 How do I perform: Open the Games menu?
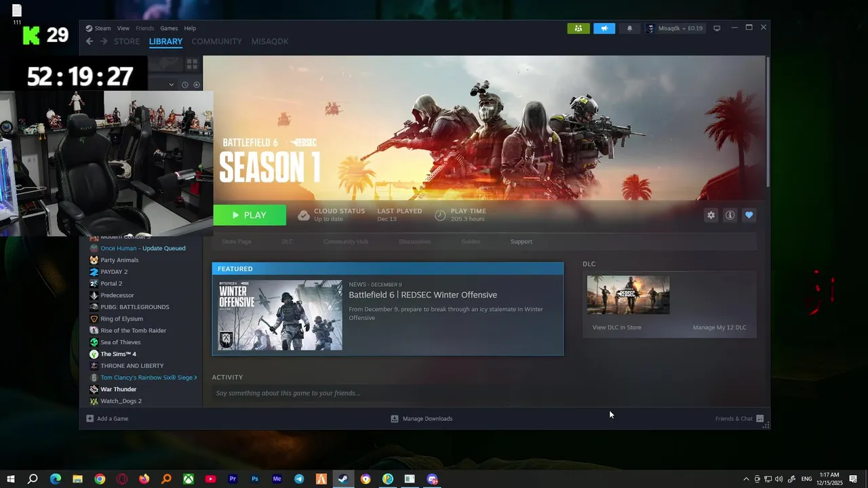[x=169, y=28]
